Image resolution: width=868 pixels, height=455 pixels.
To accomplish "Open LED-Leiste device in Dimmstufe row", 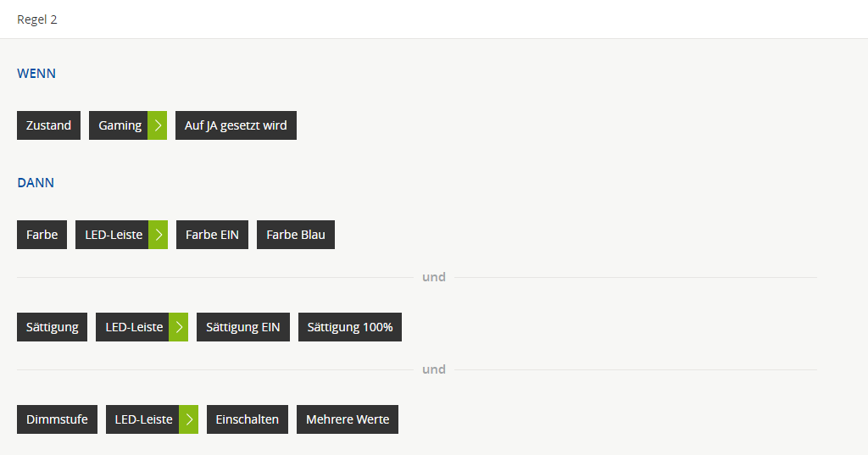I will (x=143, y=419).
